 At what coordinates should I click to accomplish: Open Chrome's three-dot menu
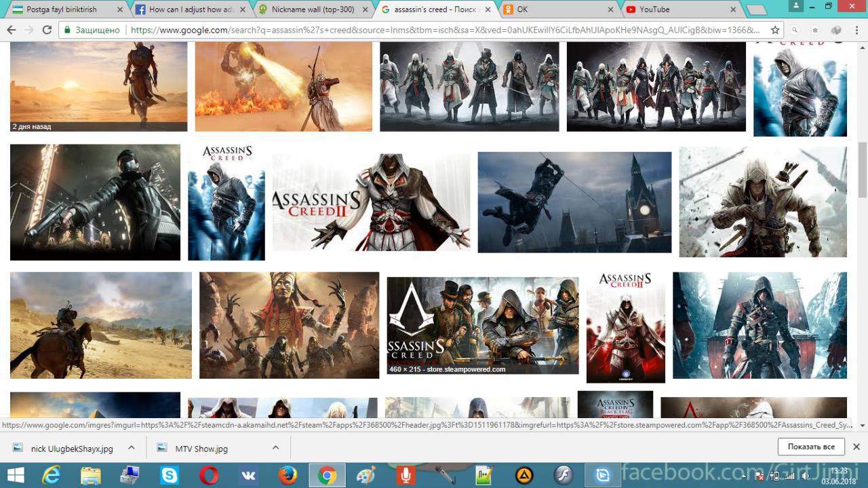[x=856, y=30]
